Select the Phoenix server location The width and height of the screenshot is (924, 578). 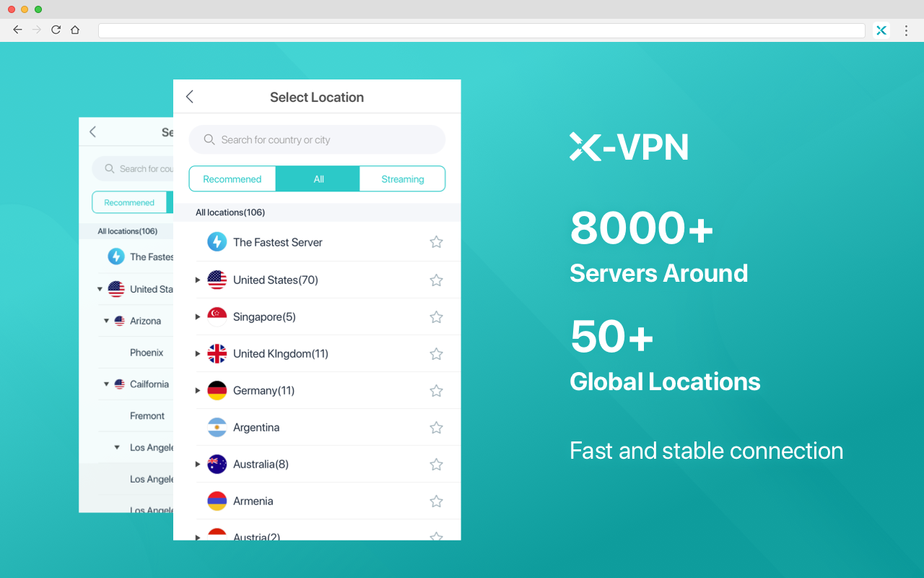pos(147,352)
